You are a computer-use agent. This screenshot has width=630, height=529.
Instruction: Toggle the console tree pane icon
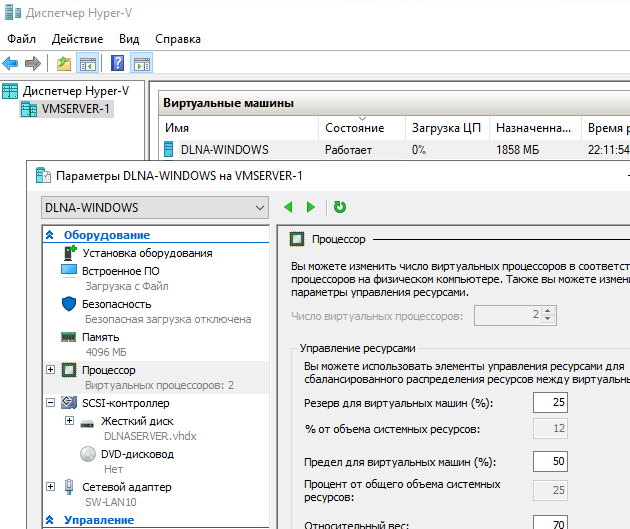(x=88, y=63)
